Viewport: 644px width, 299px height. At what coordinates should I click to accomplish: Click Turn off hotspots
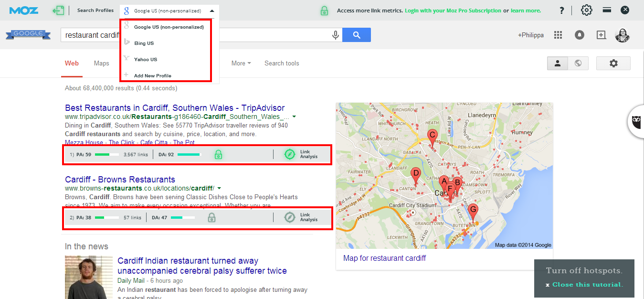(x=584, y=271)
